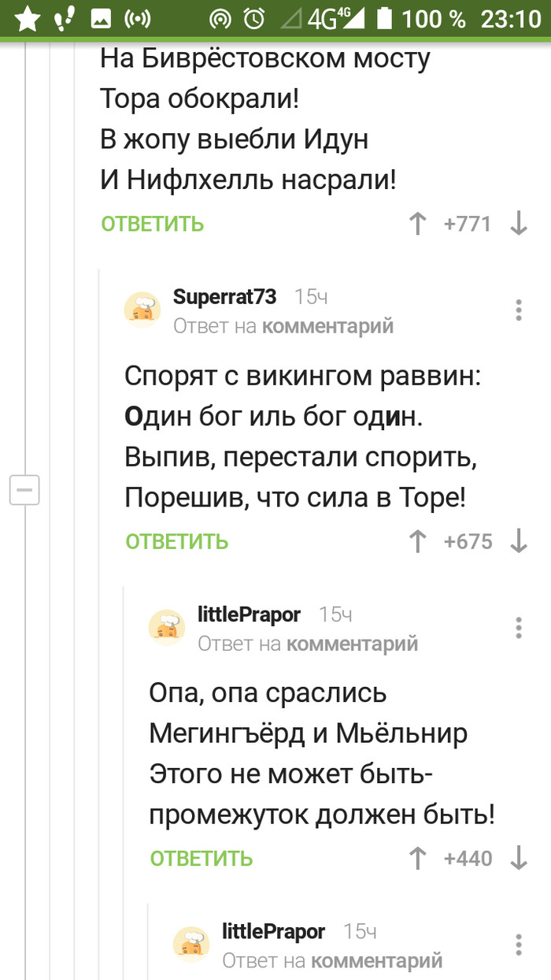This screenshot has width=551, height=980.
Task: Tap littlePrapor's avatar on +440 comment
Action: (167, 627)
